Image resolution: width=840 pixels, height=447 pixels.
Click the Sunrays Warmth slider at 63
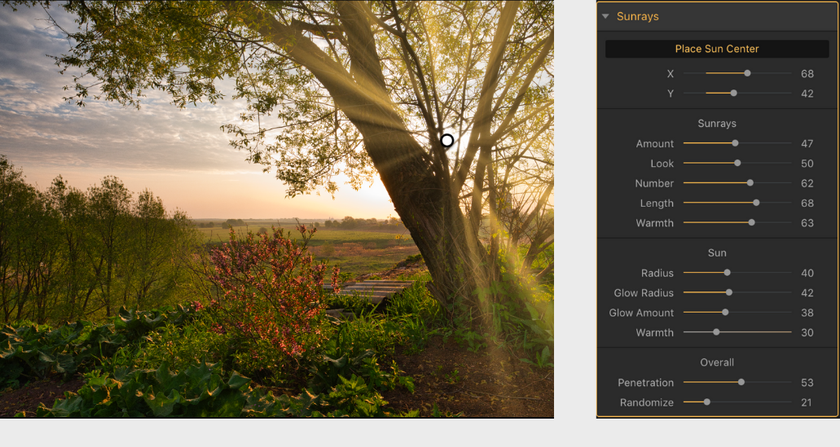coord(737,222)
